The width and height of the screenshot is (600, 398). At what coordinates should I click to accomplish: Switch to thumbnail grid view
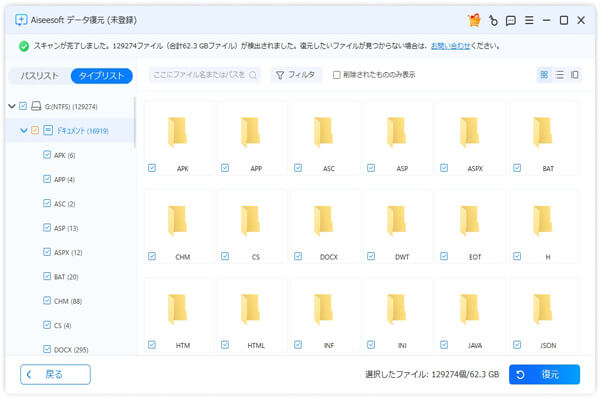point(544,74)
